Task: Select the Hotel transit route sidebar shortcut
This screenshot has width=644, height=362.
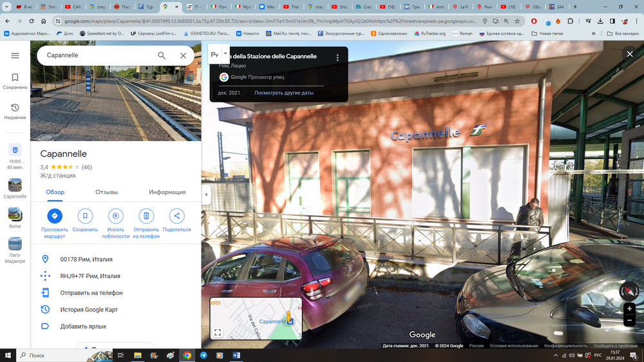Action: (x=15, y=157)
